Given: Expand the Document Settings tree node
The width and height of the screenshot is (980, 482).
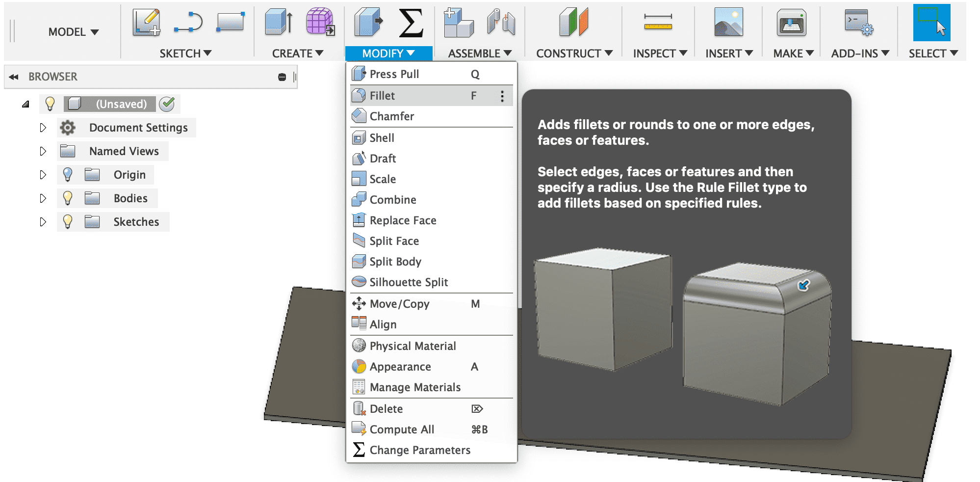Looking at the screenshot, I should click(43, 128).
